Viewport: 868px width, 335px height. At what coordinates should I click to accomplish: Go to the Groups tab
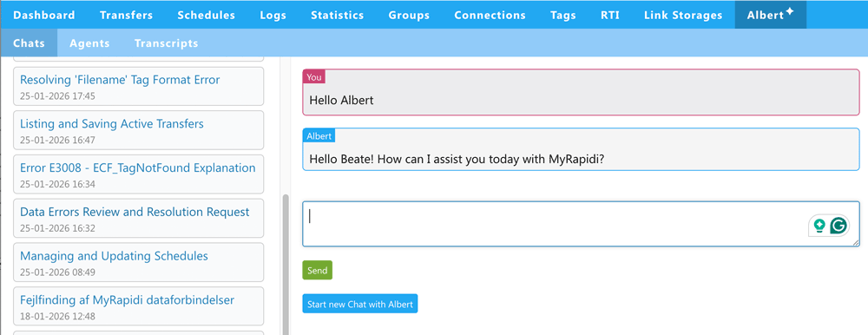(x=409, y=15)
